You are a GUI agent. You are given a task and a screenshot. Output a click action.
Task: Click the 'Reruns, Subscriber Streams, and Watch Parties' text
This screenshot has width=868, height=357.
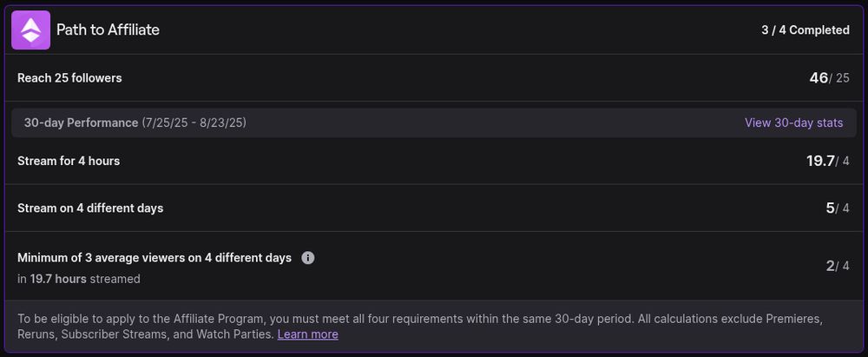(x=145, y=334)
